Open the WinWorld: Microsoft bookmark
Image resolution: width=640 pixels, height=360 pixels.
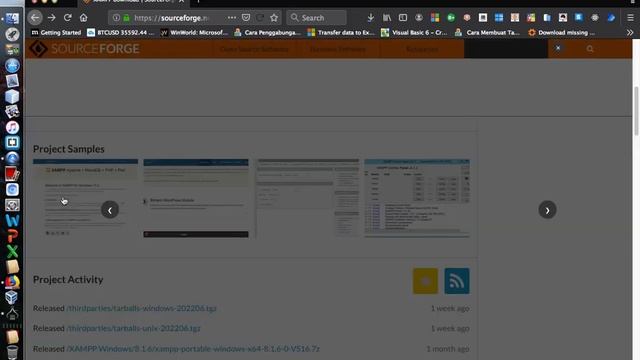click(194, 32)
